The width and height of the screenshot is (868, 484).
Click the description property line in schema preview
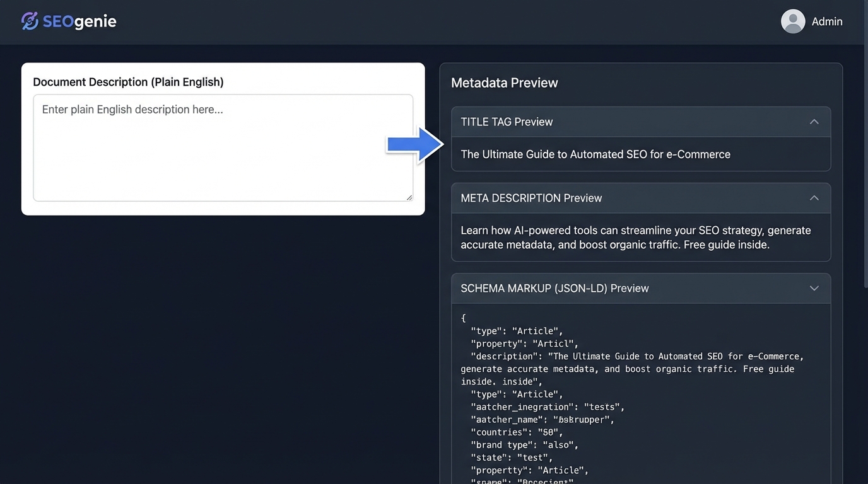coord(631,356)
